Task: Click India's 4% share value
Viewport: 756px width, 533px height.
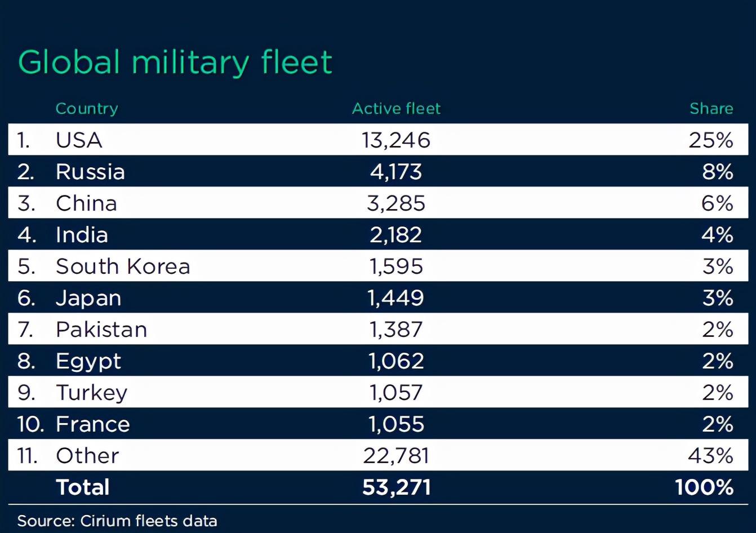Action: [x=717, y=234]
